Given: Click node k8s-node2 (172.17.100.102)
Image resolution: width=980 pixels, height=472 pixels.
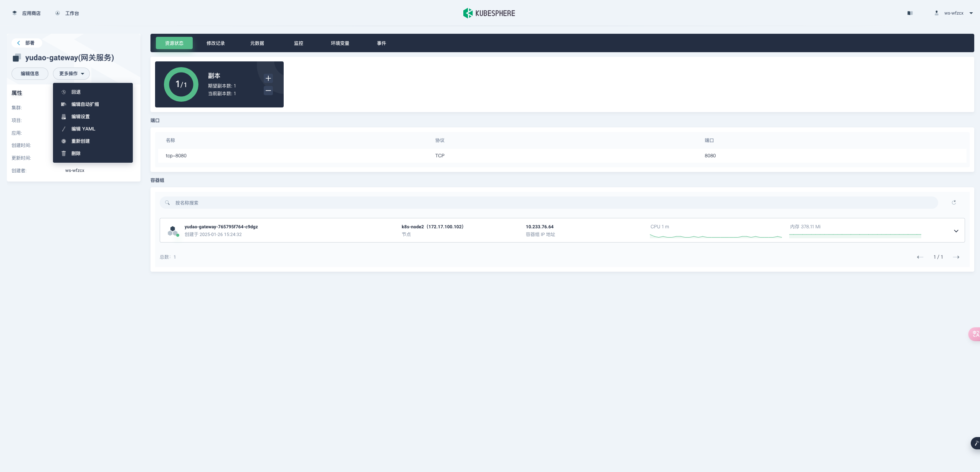Looking at the screenshot, I should pos(433,227).
